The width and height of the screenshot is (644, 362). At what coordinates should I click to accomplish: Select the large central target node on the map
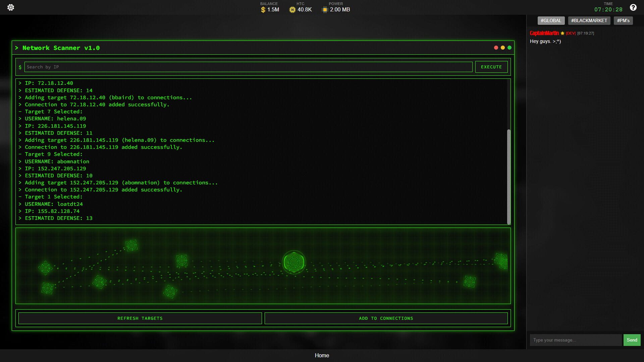click(294, 262)
